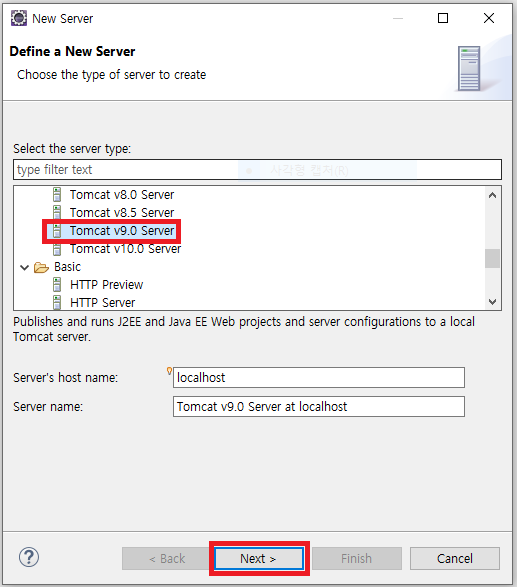Click the server list scroll down arrow
Screen dimensions: 517x587
coord(492,301)
